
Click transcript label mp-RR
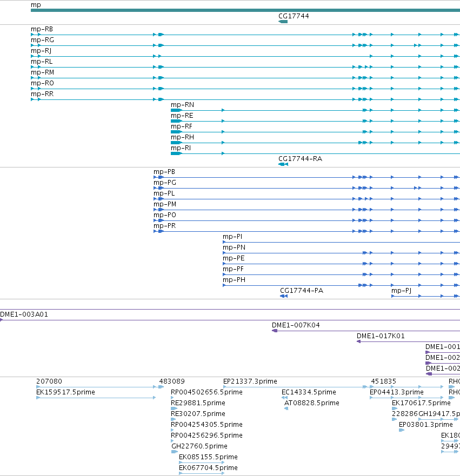pyautogui.click(x=42, y=94)
